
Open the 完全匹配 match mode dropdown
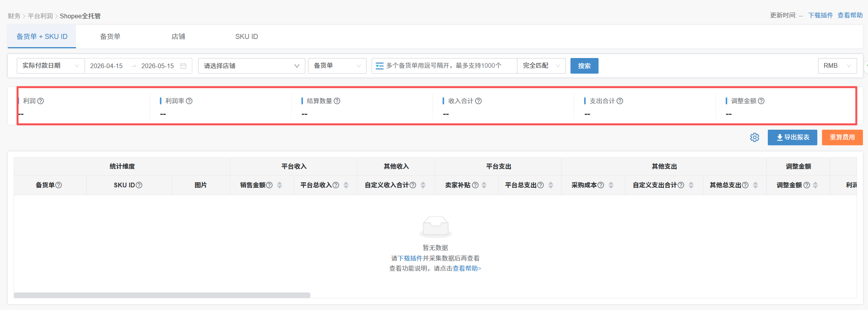pos(541,66)
